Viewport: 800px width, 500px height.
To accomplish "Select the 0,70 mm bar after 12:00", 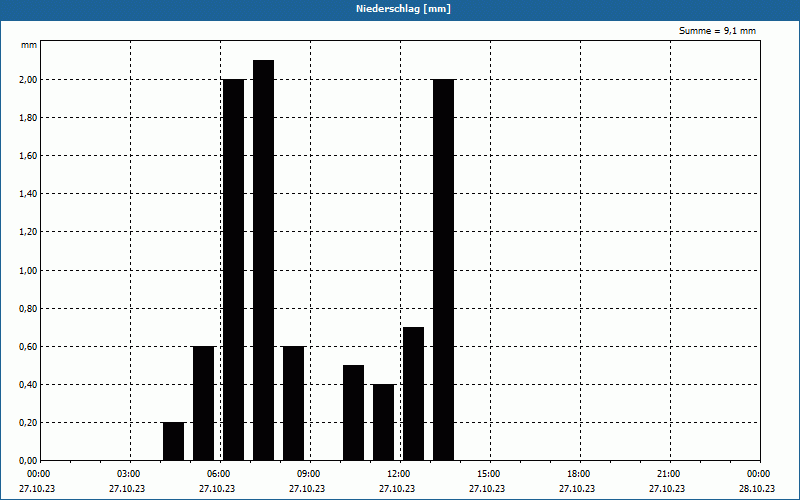I will point(413,394).
